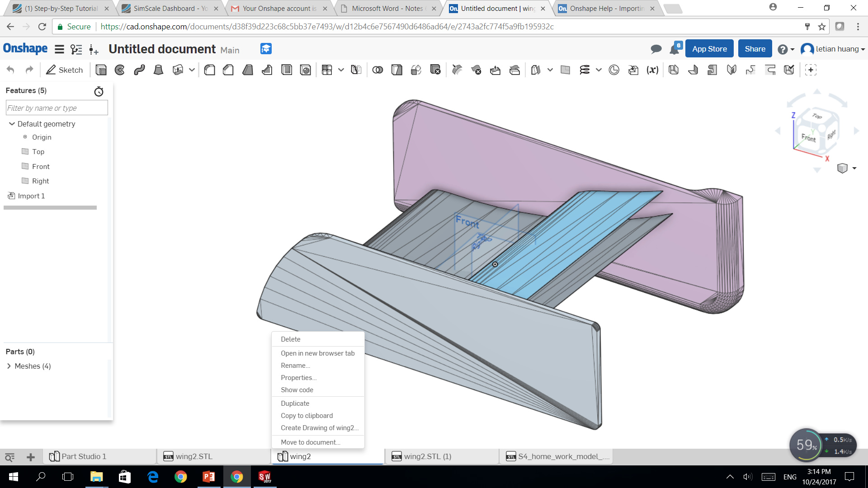
Task: Click the Boolean tool icon
Action: click(377, 70)
